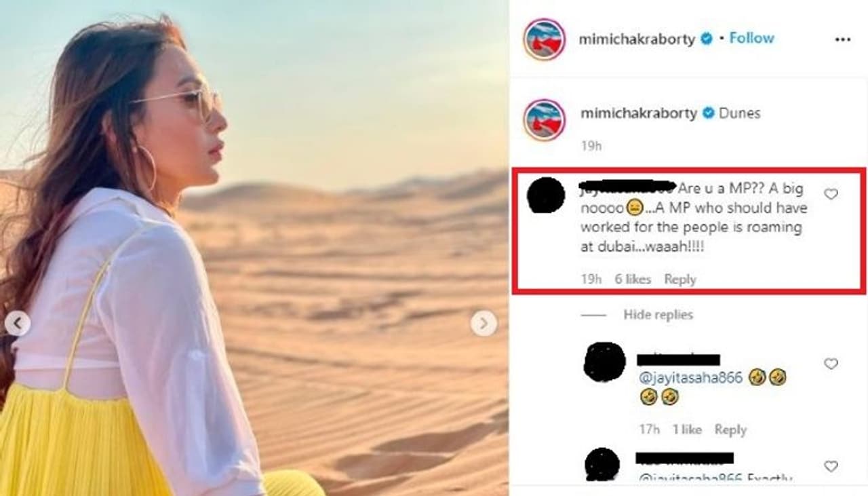The height and width of the screenshot is (496, 868).
Task: Open the three-dot more options menu
Action: (842, 40)
